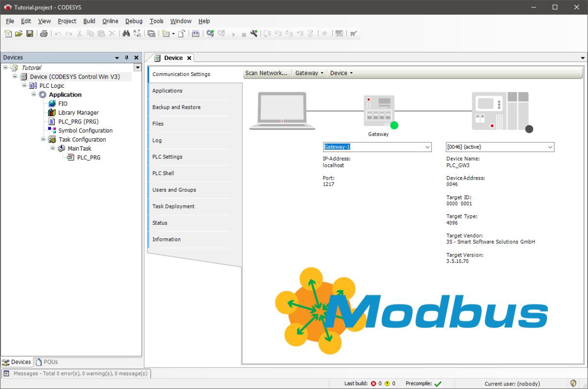Open the Build menu
Viewport: 588px width, 389px height.
(x=89, y=21)
